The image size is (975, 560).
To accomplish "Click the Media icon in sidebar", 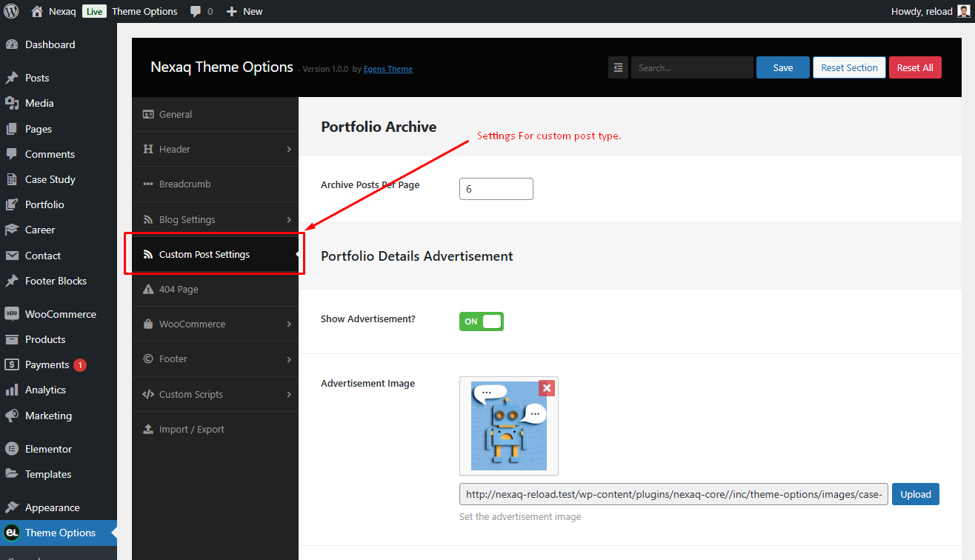I will [x=12, y=103].
